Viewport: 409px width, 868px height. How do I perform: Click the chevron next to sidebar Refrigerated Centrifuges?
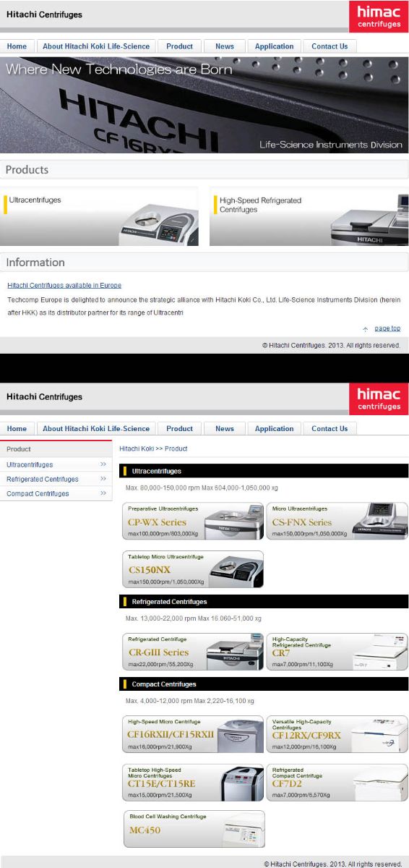point(103,479)
